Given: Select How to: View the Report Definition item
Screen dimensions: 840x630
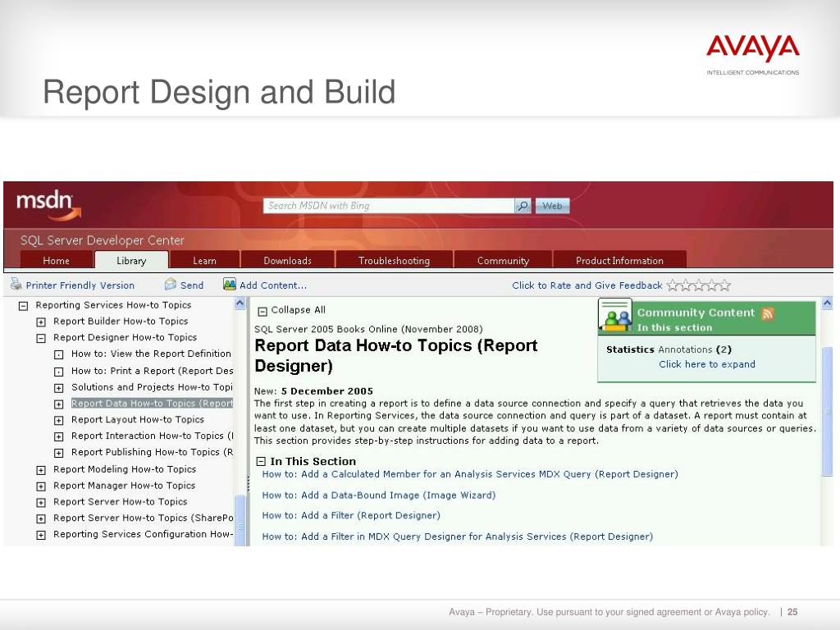Looking at the screenshot, I should (x=151, y=354).
